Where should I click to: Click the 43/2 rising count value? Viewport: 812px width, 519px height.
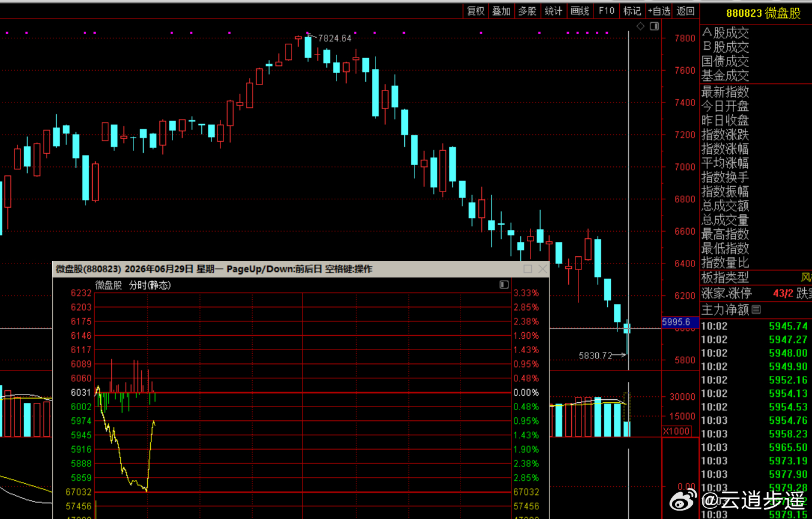(x=783, y=294)
